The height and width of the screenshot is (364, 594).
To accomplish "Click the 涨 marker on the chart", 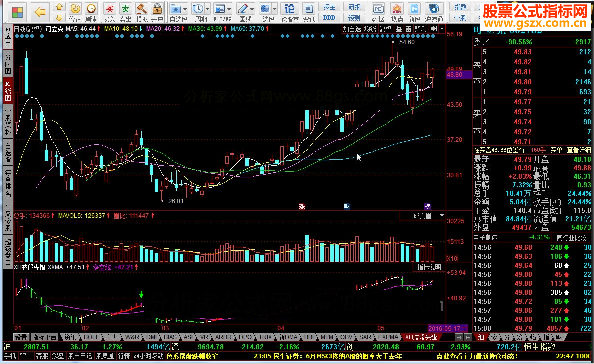I will click(302, 207).
